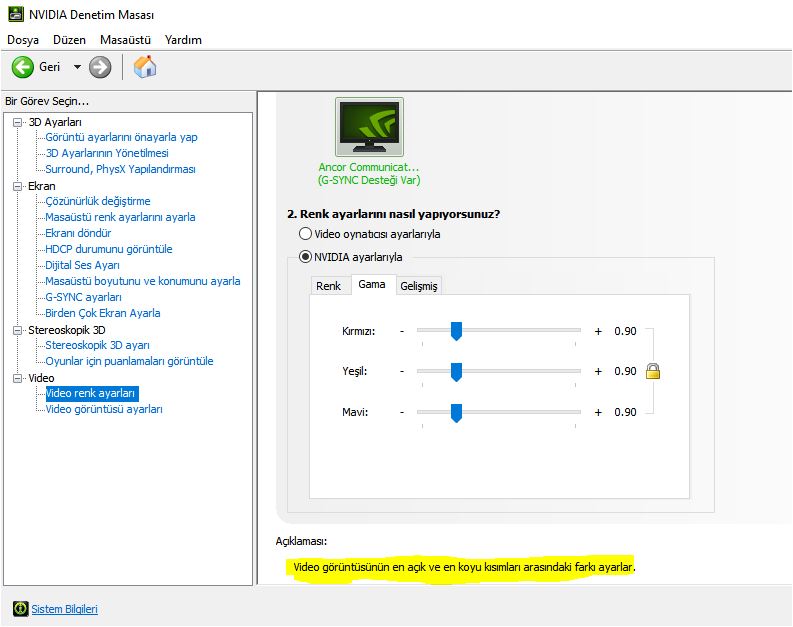Switch to the Gelişmiş tab
The width and height of the screenshot is (793, 627).
click(419, 286)
